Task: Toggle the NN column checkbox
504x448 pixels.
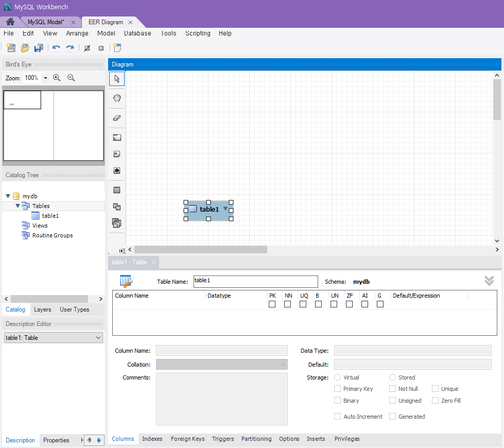Action: [288, 304]
